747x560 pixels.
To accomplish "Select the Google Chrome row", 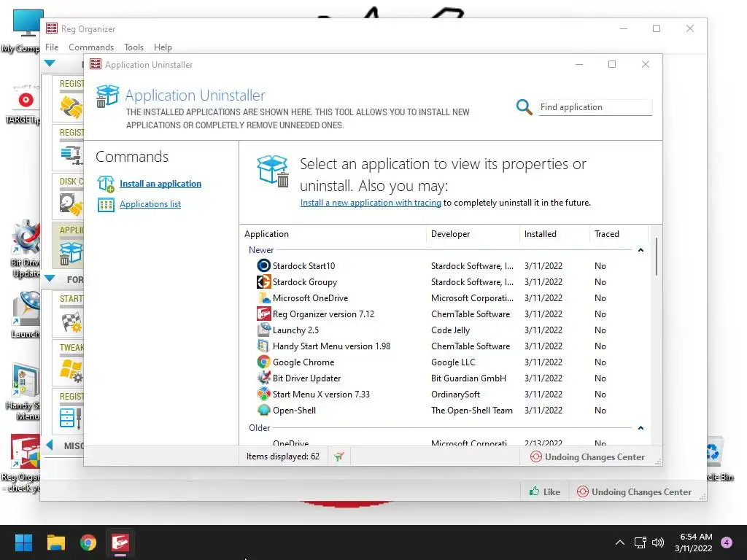I will 444,362.
